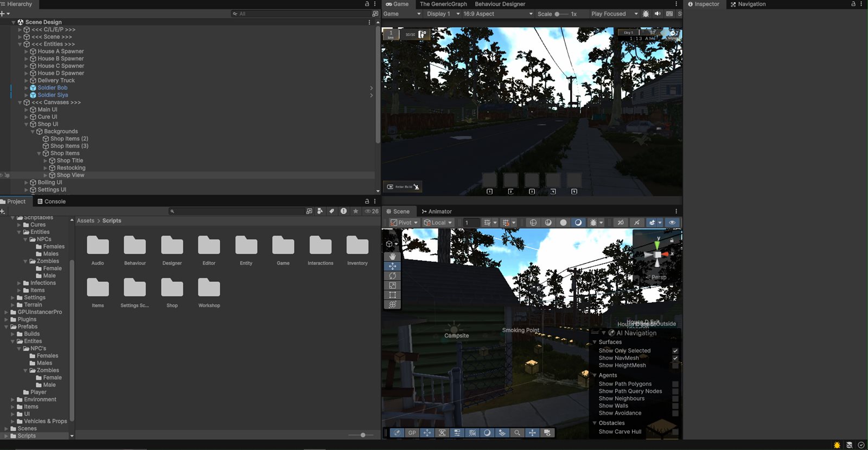The height and width of the screenshot is (450, 868).
Task: Click the shaded draw mode sphere icon
Action: click(x=563, y=222)
